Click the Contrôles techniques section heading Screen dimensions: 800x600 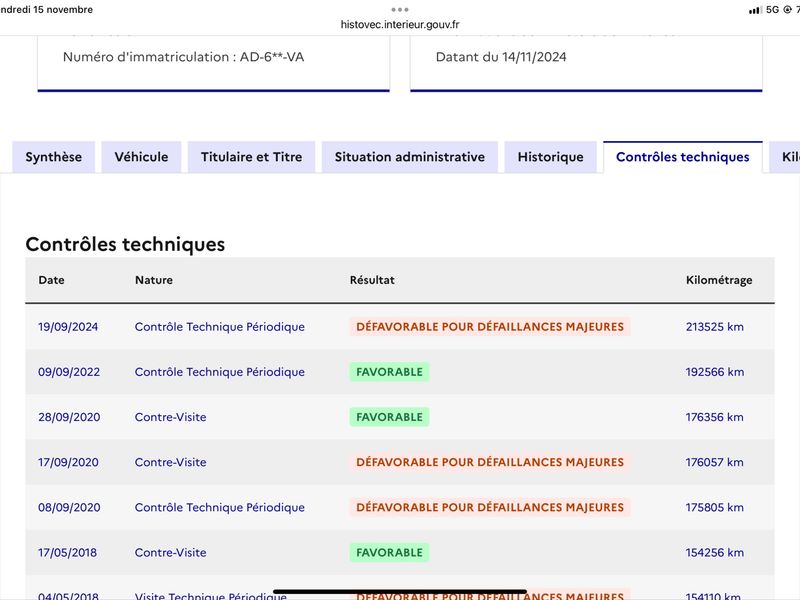pos(126,244)
